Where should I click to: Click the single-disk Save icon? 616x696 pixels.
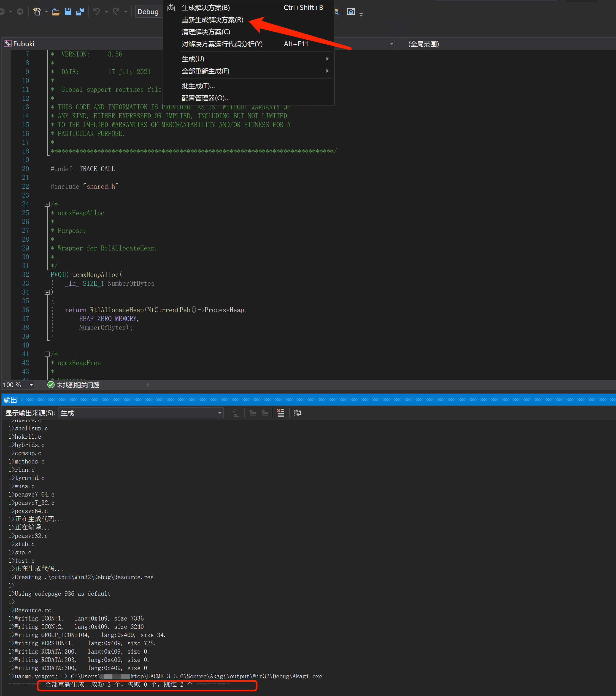click(x=68, y=12)
